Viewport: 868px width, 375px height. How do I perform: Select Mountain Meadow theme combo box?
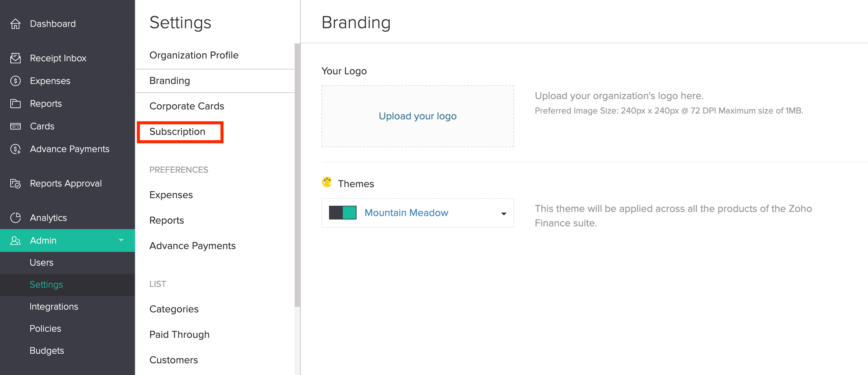(x=417, y=213)
